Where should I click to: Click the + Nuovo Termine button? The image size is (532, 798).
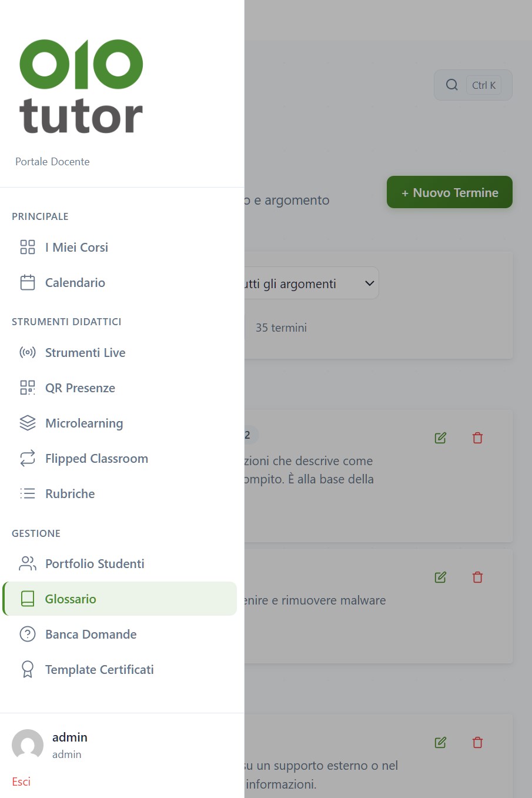click(449, 192)
